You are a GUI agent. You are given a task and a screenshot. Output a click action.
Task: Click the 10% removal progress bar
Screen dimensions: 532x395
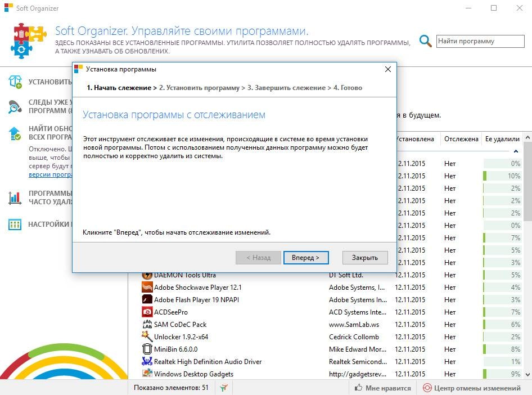[x=502, y=176]
